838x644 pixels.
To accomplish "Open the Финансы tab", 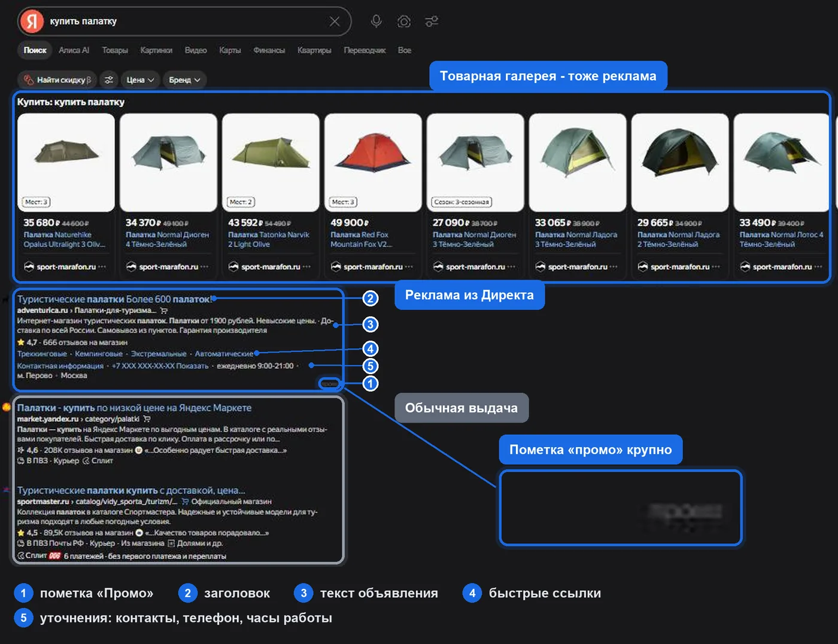I will [x=269, y=50].
